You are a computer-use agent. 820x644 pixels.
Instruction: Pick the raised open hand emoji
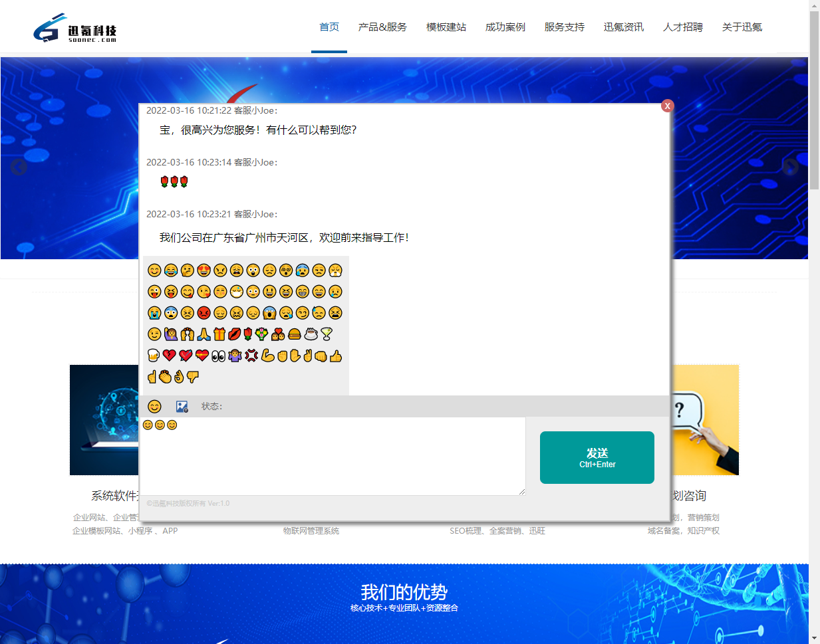point(295,356)
